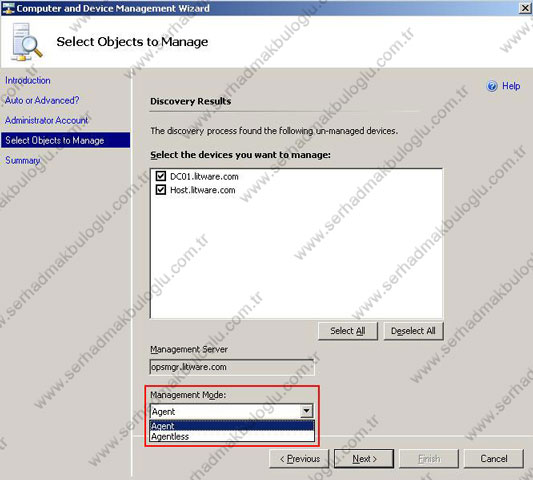Uncheck the DC01.litware.com checkbox
The height and width of the screenshot is (480, 533).
point(160,176)
